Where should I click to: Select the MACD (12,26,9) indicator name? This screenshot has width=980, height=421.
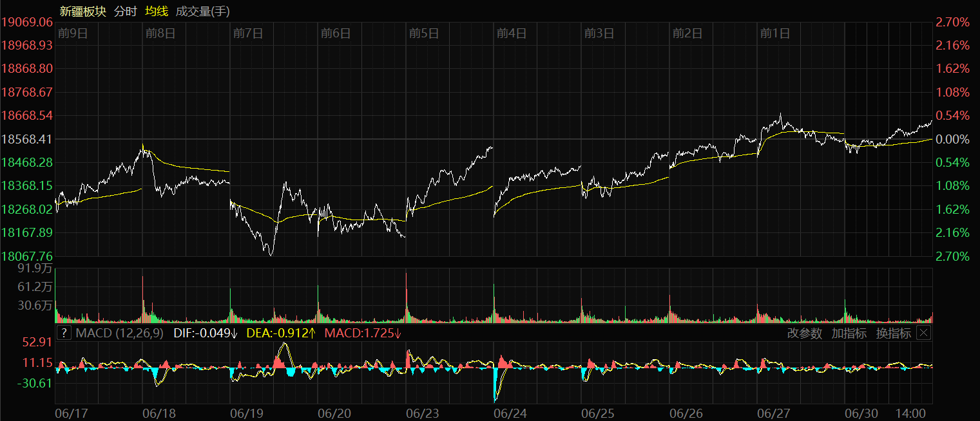coord(120,333)
